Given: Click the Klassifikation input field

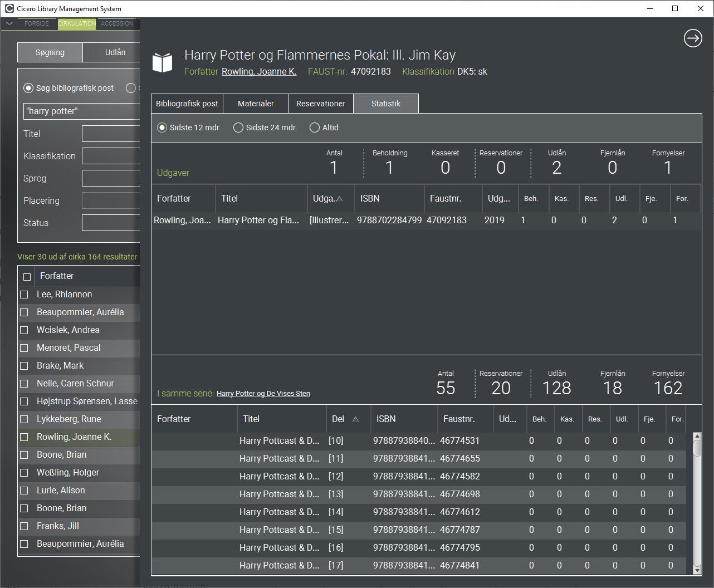Looking at the screenshot, I should point(111,156).
